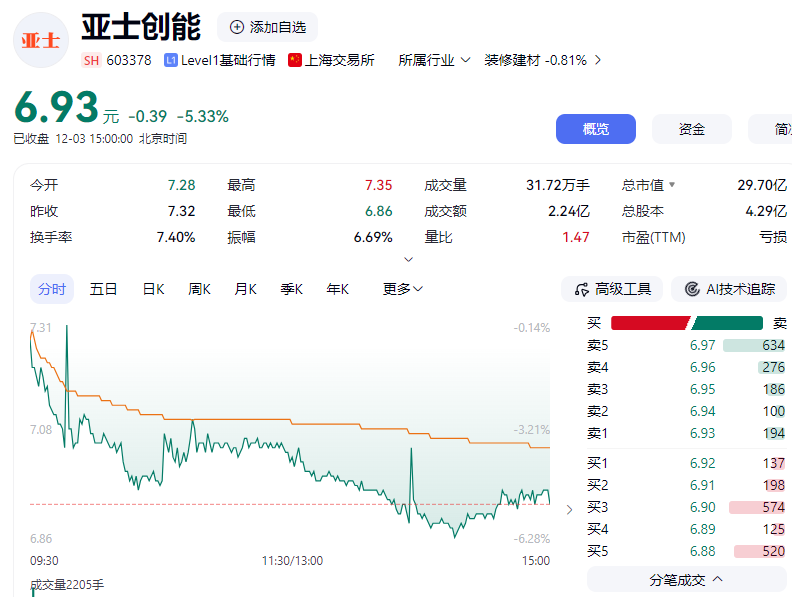Click the 卖5 order row at 6.97
Viewport: 792px width, 597px height.
point(686,345)
